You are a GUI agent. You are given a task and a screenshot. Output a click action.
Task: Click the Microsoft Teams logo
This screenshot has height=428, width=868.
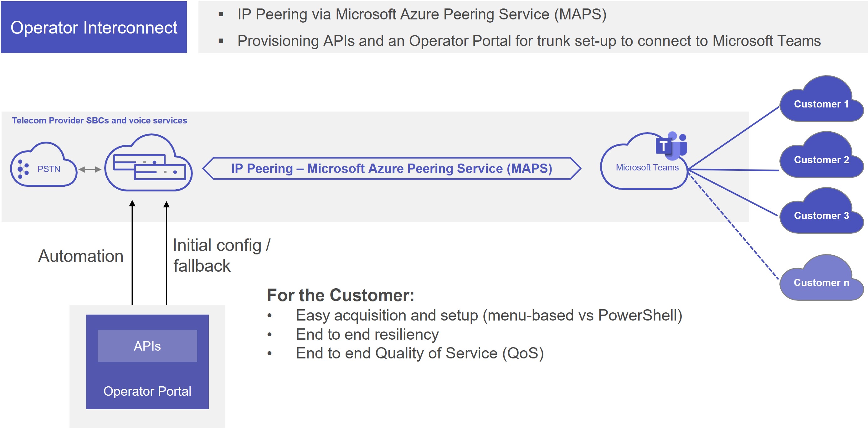[x=671, y=145]
